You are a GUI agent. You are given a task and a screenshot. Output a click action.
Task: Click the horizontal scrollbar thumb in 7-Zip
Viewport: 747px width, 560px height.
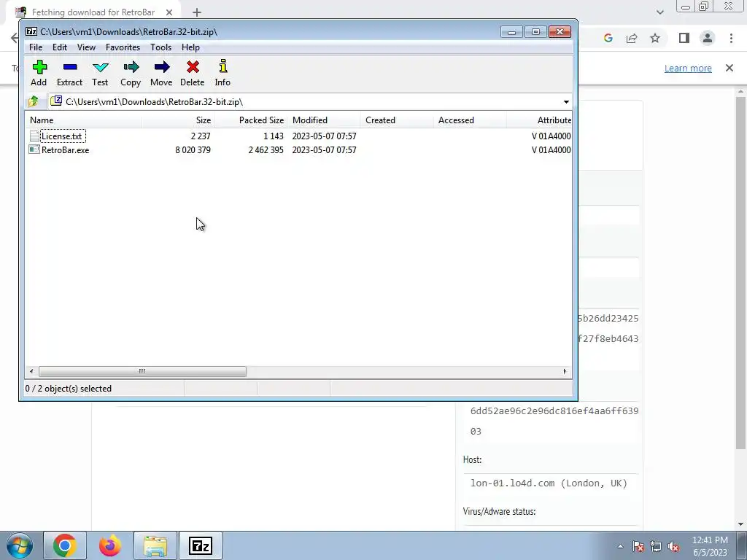tap(142, 371)
